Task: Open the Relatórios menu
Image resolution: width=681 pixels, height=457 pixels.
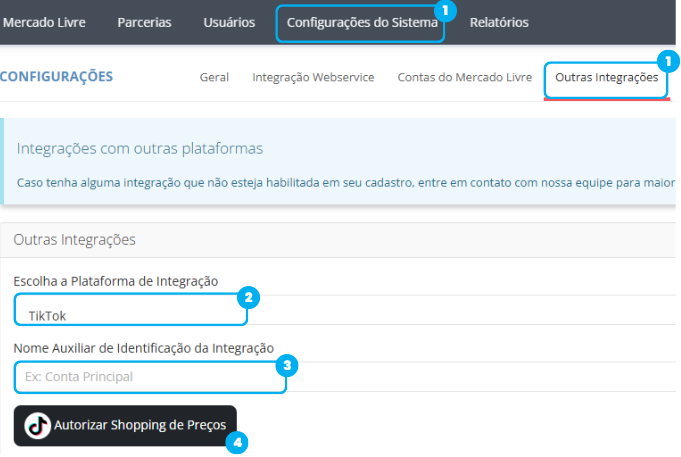Action: click(499, 22)
